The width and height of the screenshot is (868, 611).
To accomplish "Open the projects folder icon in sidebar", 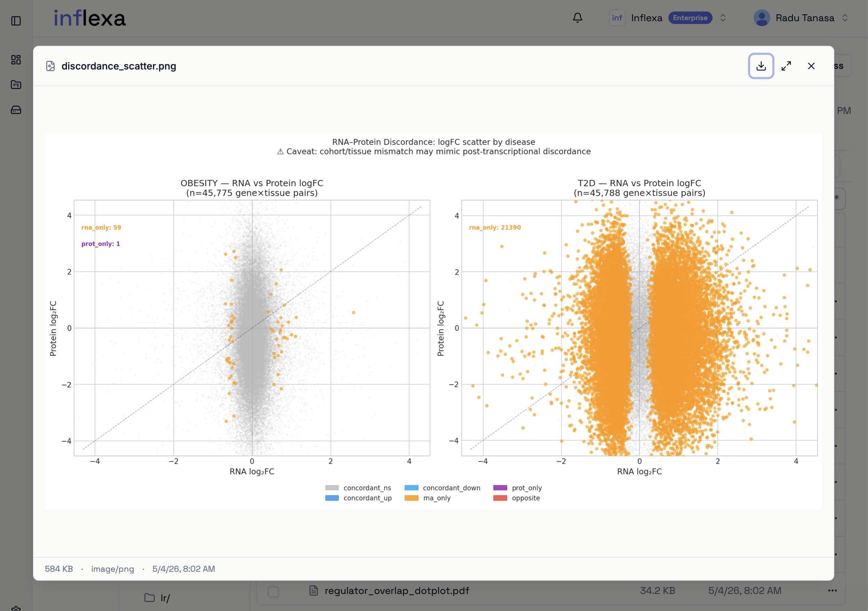I will (16, 85).
